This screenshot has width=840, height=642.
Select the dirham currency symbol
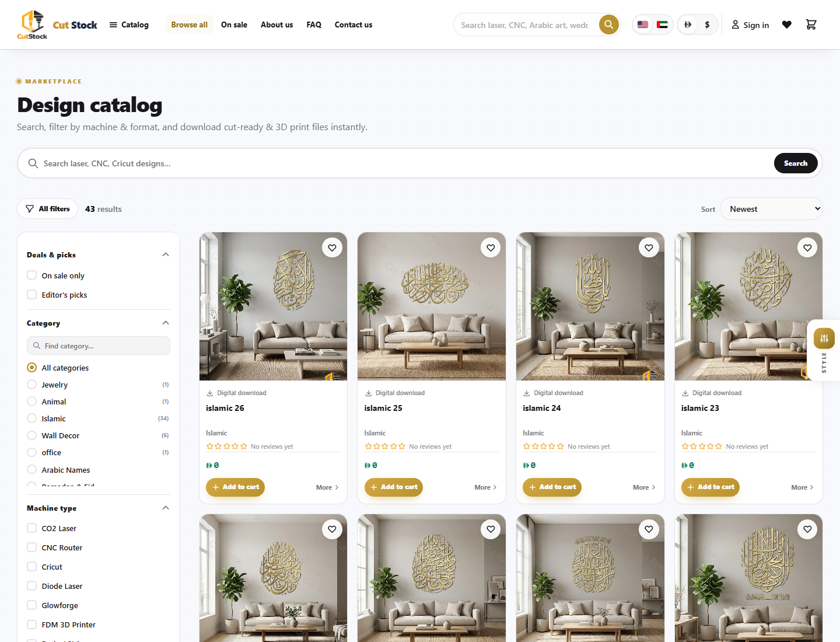(688, 25)
